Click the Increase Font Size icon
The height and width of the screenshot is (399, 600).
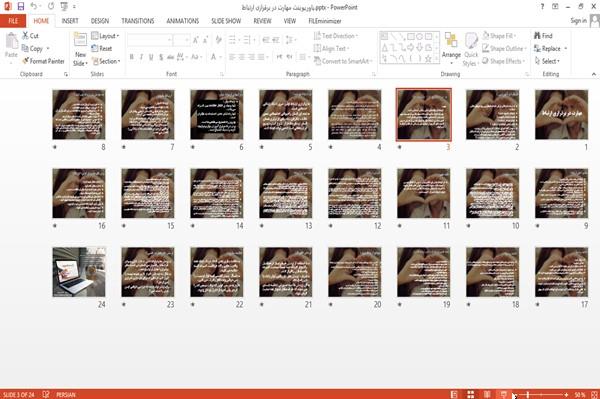point(196,40)
